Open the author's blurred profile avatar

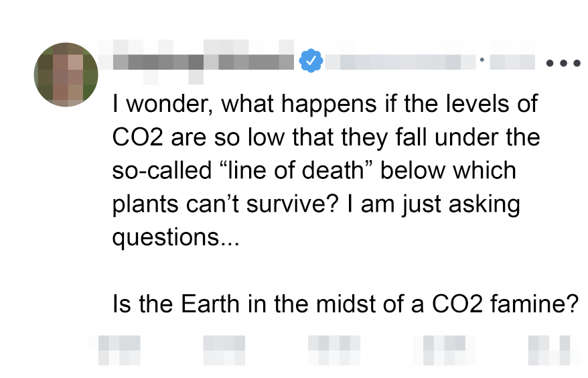(x=66, y=74)
